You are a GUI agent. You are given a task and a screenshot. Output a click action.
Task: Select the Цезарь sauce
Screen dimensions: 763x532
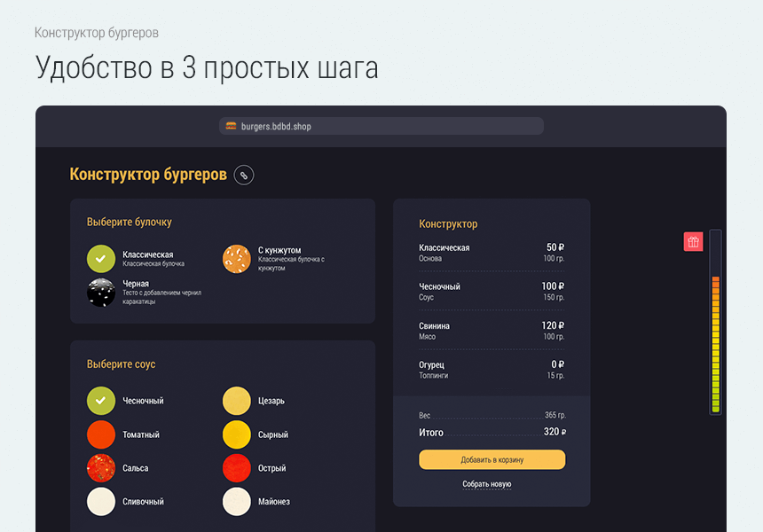236,400
